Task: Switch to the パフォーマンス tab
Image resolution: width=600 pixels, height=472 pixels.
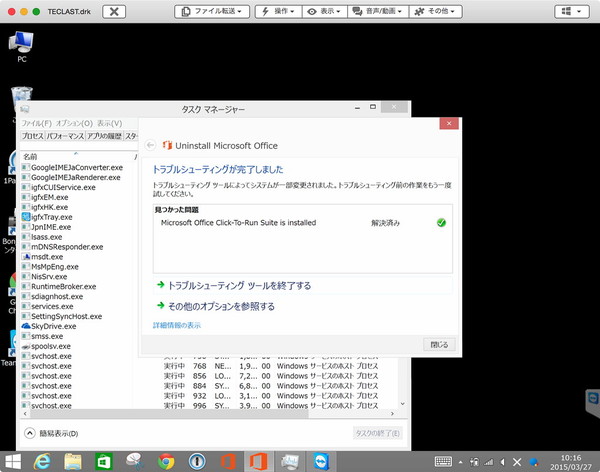Action: 65,136
